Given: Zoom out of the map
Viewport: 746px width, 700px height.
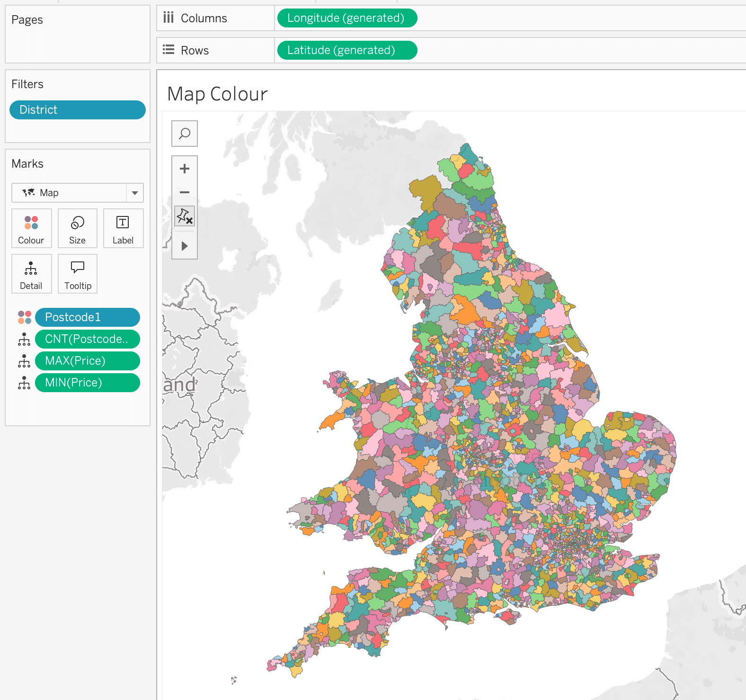Looking at the screenshot, I should click(x=185, y=192).
